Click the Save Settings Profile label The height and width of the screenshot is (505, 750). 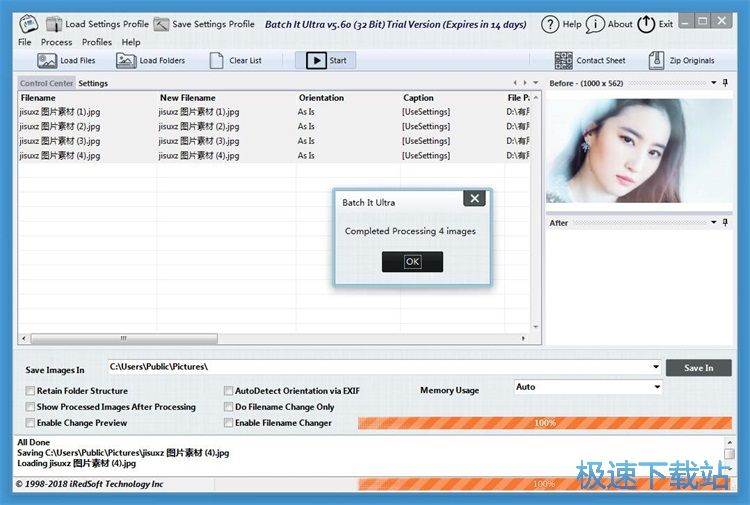pyautogui.click(x=213, y=24)
